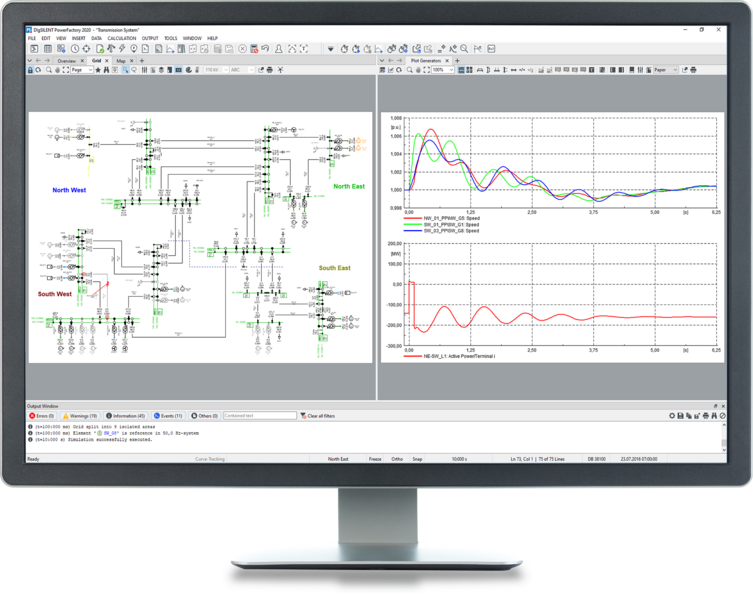Open the TOOLS menu

pos(170,38)
